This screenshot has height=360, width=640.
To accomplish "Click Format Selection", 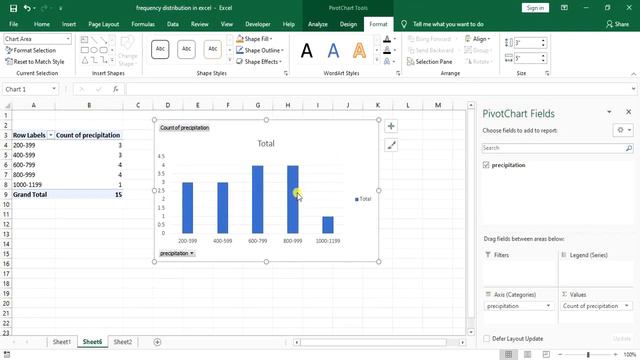I will pyautogui.click(x=31, y=50).
